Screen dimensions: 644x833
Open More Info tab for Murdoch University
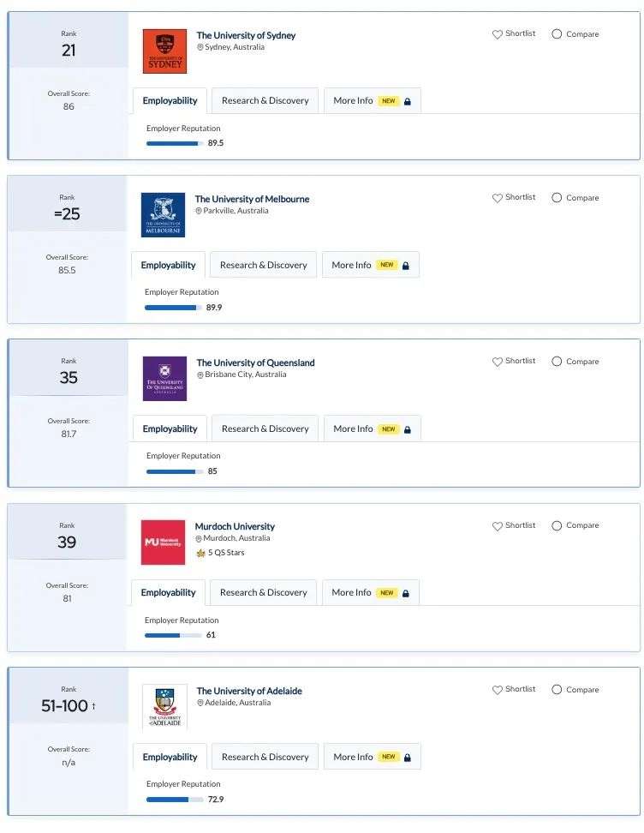(371, 592)
